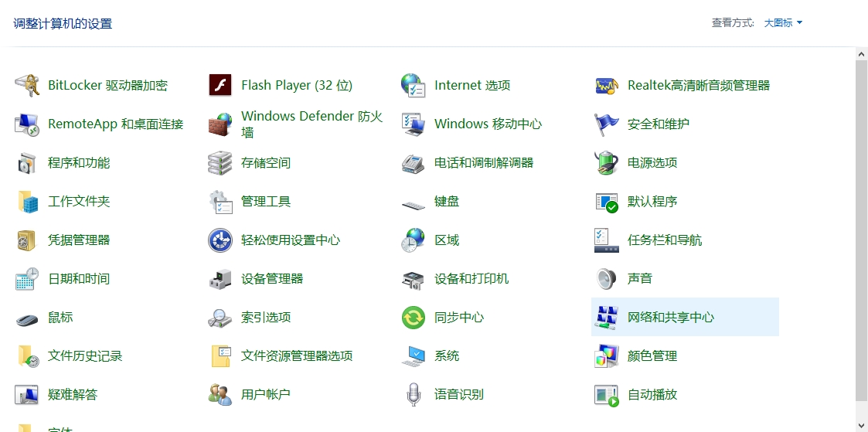The image size is (868, 432).
Task: Open the 设备管理器 text link
Action: click(x=272, y=278)
